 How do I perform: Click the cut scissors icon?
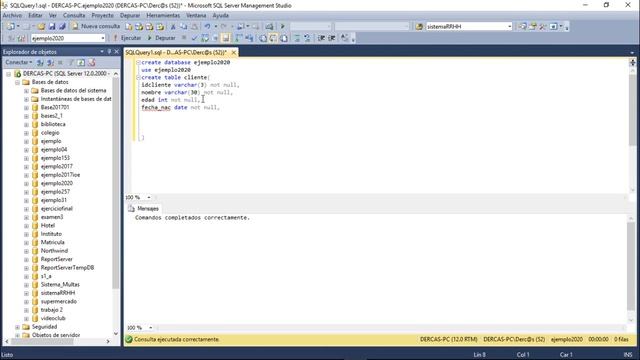[173, 27]
